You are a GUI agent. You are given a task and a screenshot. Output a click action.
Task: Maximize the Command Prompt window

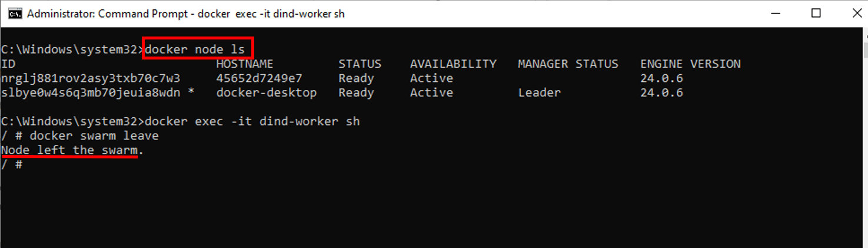[x=816, y=14]
